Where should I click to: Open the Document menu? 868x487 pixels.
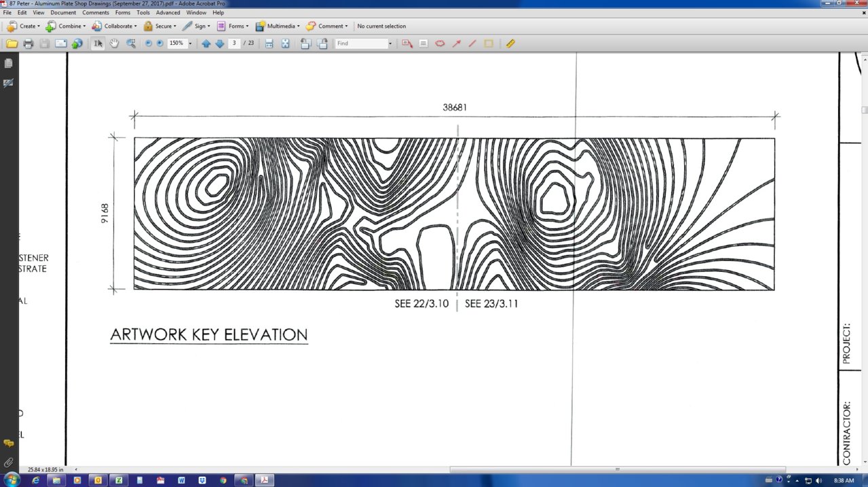(x=63, y=13)
